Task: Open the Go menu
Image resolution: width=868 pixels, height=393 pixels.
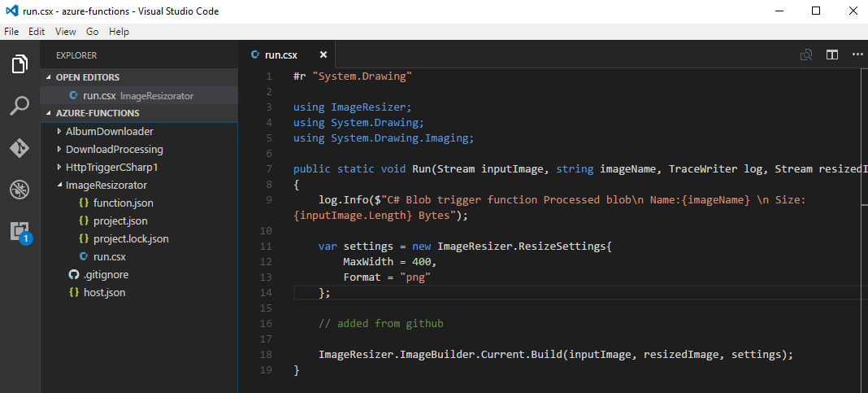Action: [x=92, y=32]
